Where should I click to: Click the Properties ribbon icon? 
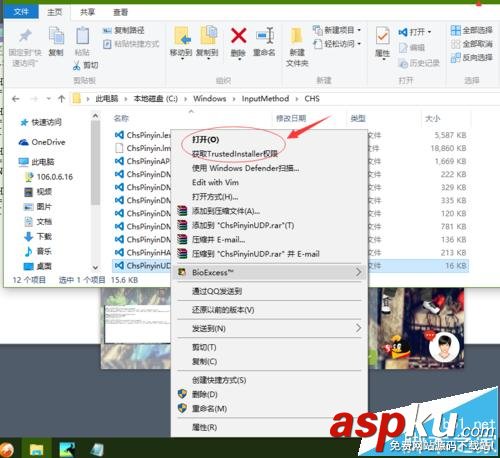click(x=382, y=36)
